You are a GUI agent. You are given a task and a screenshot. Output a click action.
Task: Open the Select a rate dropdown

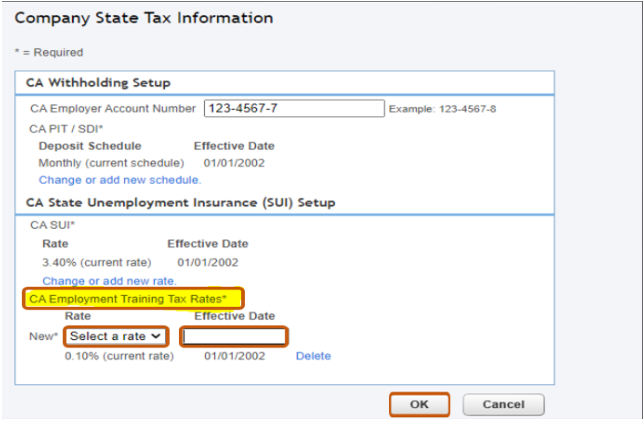tap(116, 336)
